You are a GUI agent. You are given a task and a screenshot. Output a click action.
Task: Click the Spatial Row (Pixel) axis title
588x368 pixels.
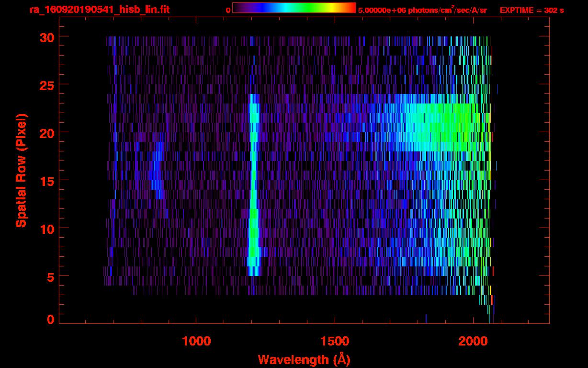tap(21, 171)
